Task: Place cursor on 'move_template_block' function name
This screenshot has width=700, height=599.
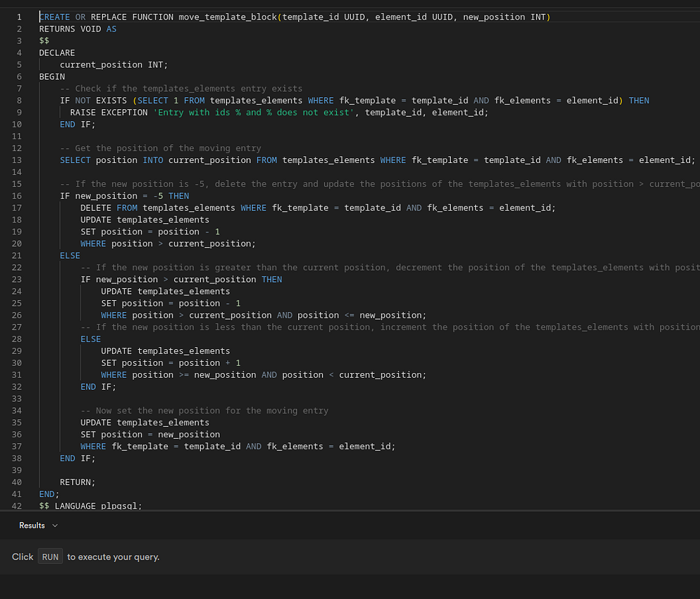Action: 227,17
